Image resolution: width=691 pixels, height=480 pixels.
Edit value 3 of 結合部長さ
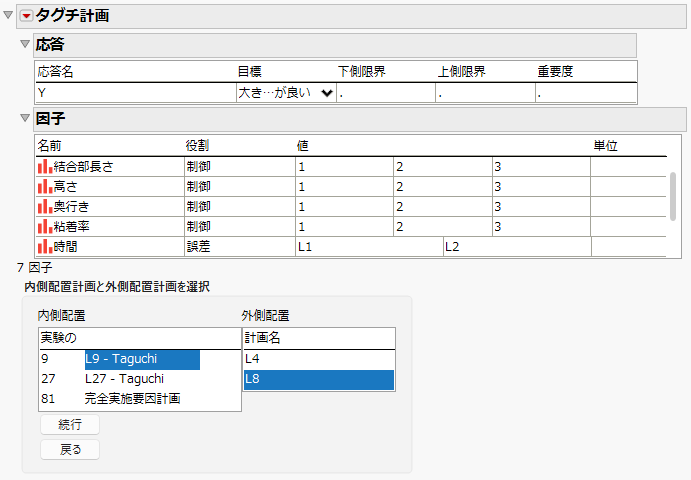541,167
